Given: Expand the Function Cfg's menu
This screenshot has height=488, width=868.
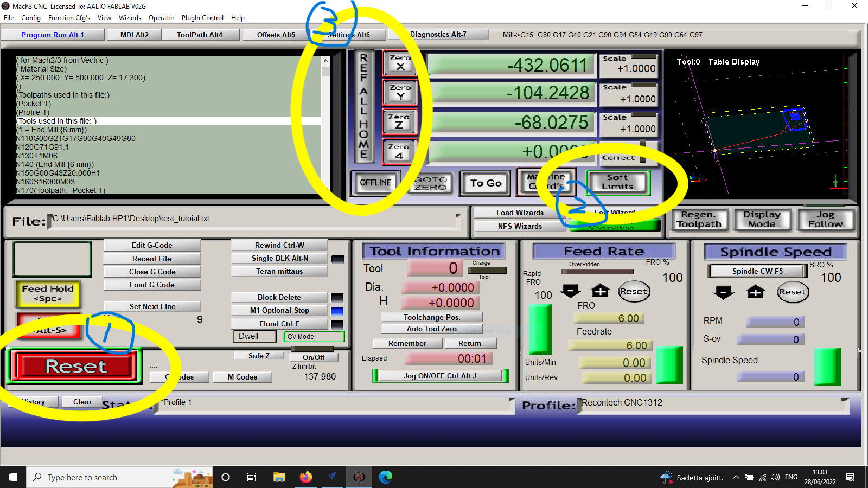Looking at the screenshot, I should tap(69, 18).
